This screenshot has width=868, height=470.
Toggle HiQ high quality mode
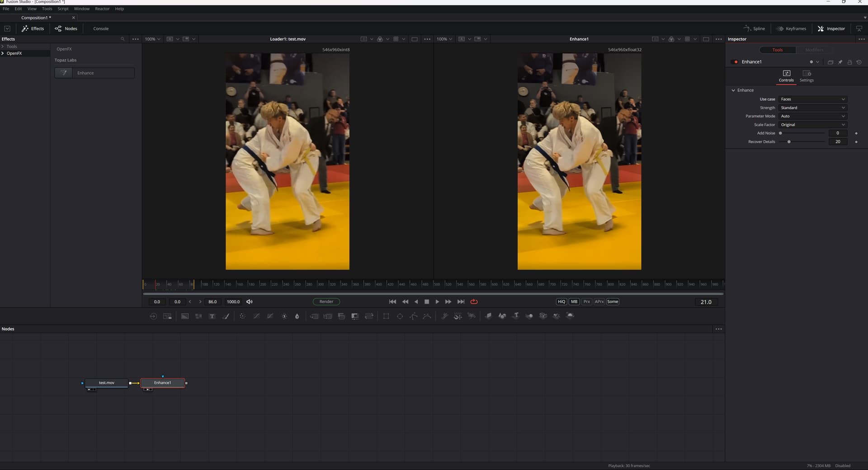[x=561, y=302]
